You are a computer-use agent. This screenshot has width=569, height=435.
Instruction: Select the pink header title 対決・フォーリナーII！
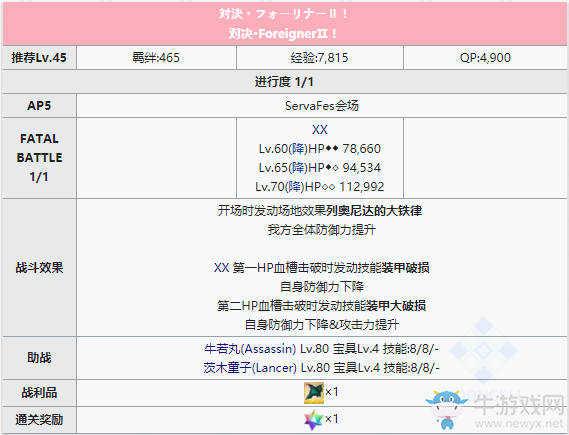point(284,14)
